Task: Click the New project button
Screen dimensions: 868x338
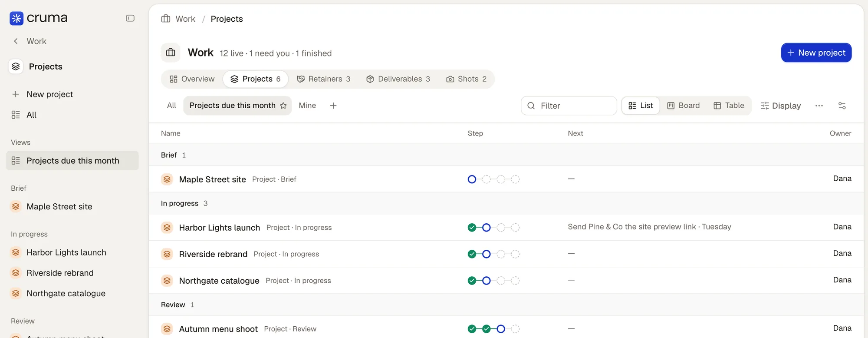Action: [x=816, y=53]
